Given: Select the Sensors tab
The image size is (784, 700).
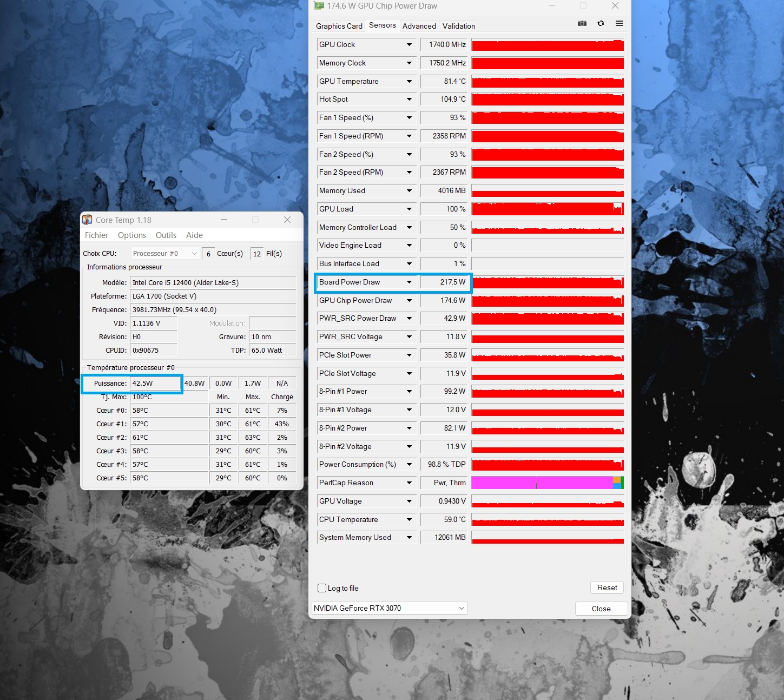Looking at the screenshot, I should click(383, 25).
